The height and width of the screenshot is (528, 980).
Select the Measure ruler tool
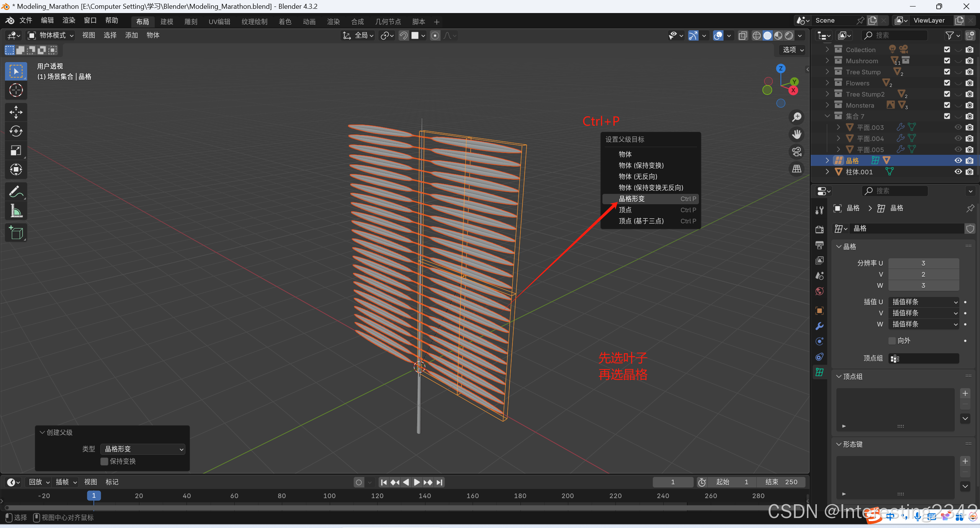[16, 211]
